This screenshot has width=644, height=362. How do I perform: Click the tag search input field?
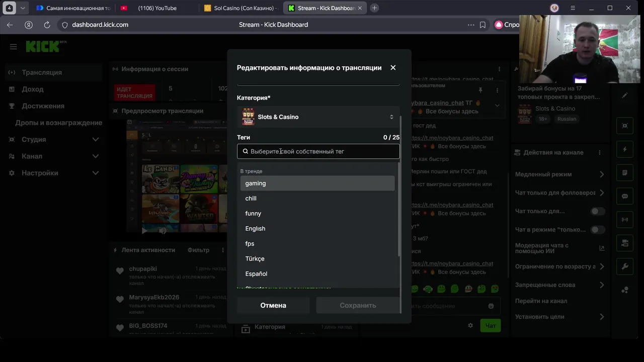pos(318,151)
